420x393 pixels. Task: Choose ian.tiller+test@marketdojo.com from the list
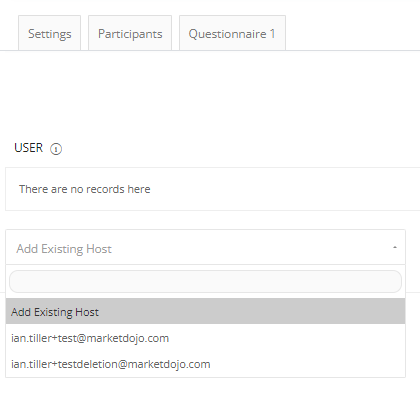click(x=205, y=338)
